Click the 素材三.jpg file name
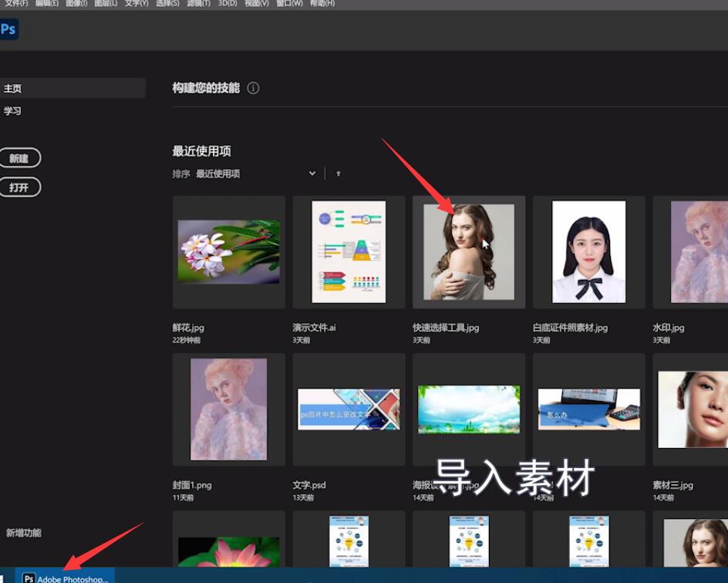 (672, 485)
